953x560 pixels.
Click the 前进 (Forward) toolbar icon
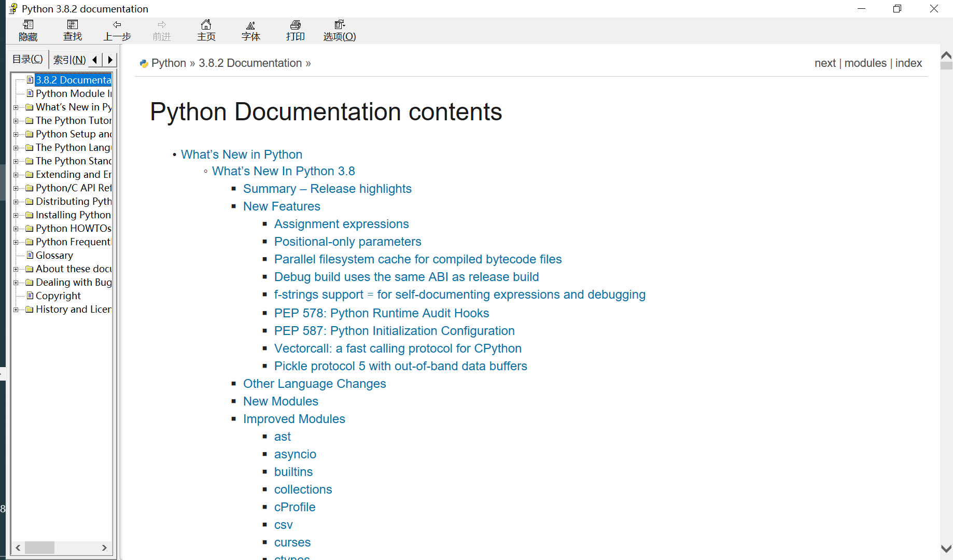point(162,31)
